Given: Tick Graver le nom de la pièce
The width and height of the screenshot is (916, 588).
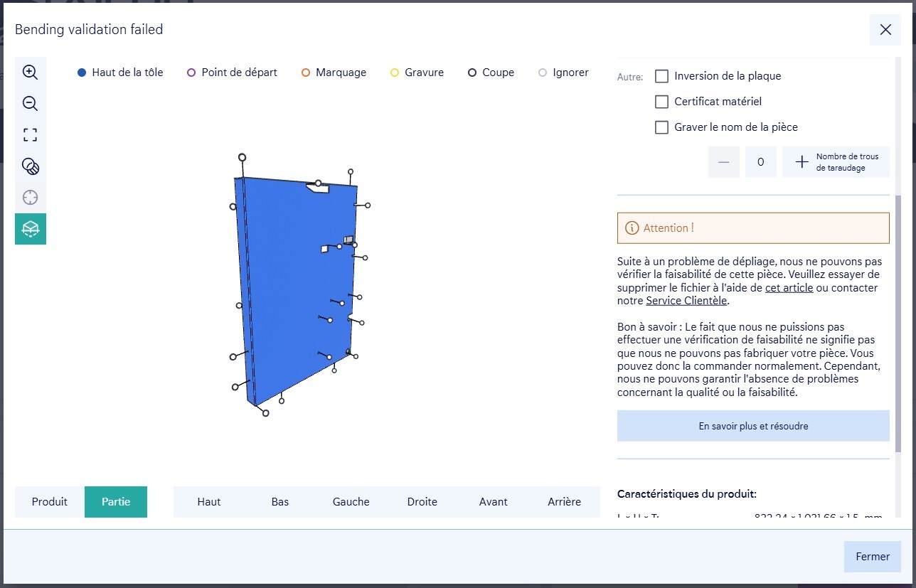Looking at the screenshot, I should coord(661,127).
